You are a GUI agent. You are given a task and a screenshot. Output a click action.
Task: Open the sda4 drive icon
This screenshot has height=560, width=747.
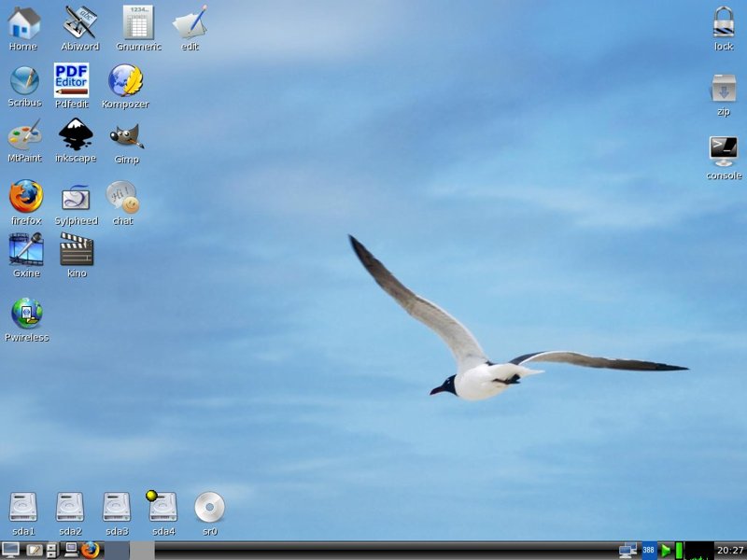162,507
